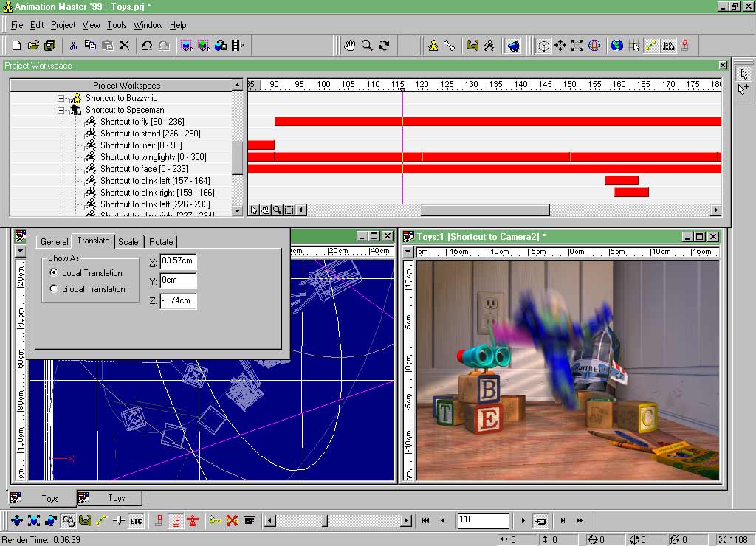Open a project with the open-folder icon

coord(33,46)
